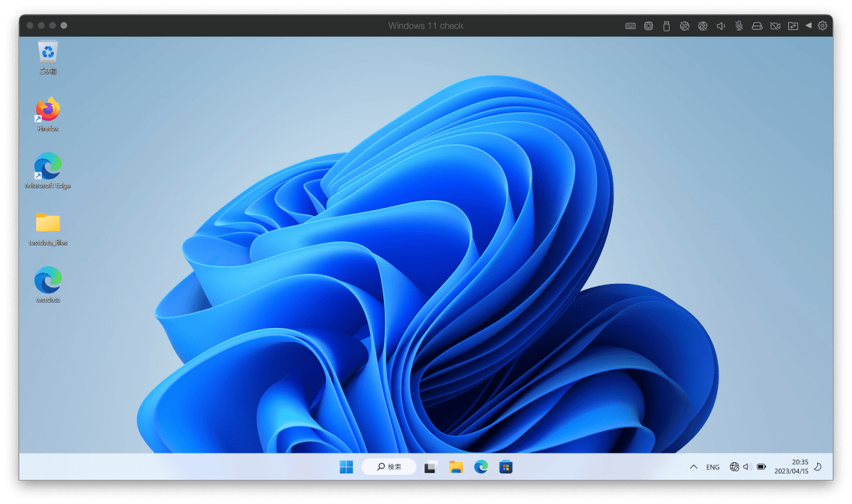The width and height of the screenshot is (852, 504).
Task: Click the battery icon in system tray
Action: pos(761,467)
